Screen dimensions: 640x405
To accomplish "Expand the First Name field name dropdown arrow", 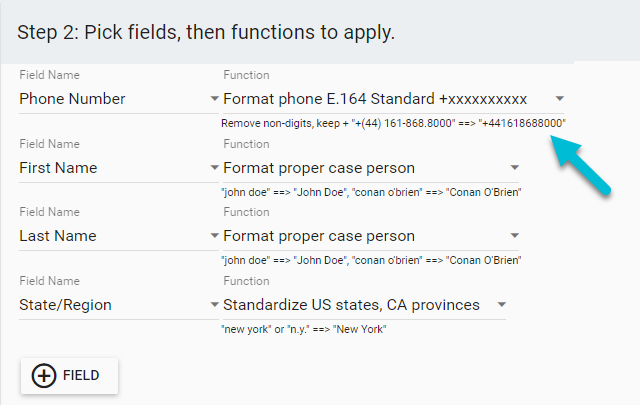I will point(214,167).
